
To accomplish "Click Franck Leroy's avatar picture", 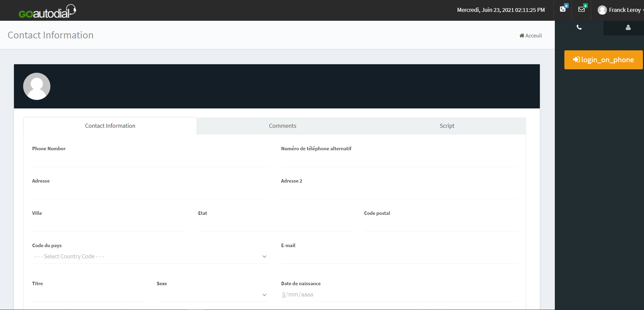I will pyautogui.click(x=602, y=10).
